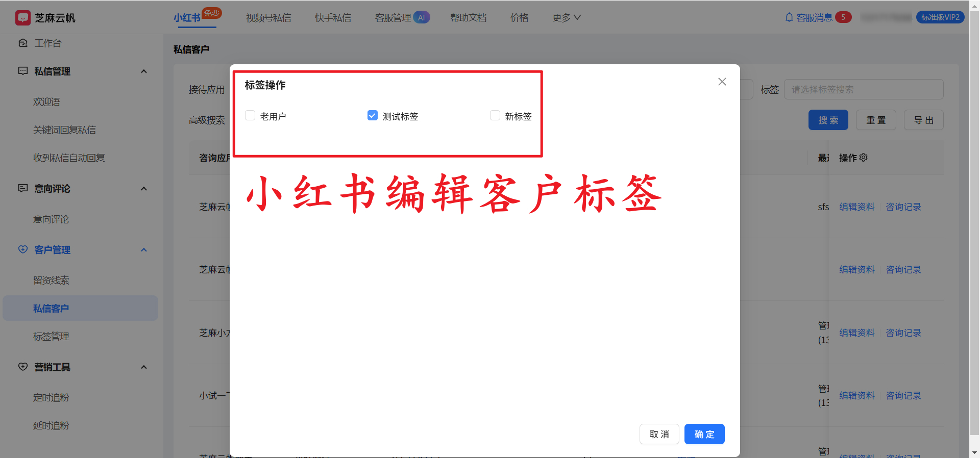Viewport: 980px width, 458px height.
Task: Click the 导出 button
Action: click(x=923, y=120)
